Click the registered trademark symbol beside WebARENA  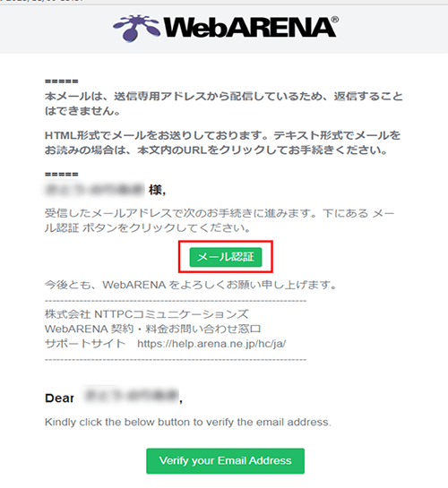coord(335,20)
